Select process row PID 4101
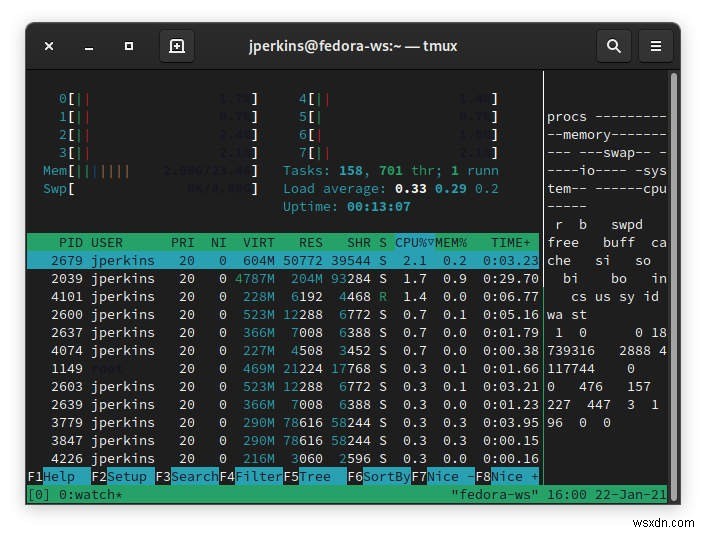 pyautogui.click(x=283, y=297)
